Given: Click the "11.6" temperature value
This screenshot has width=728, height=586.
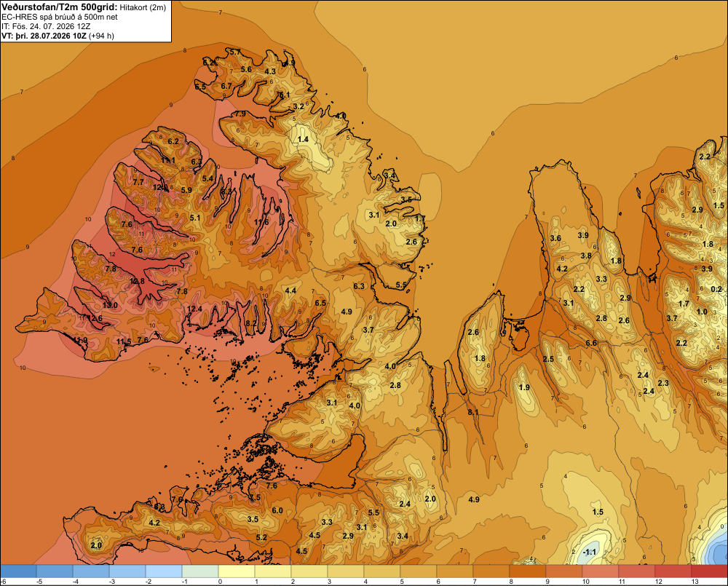Looking at the screenshot, I should [261, 222].
